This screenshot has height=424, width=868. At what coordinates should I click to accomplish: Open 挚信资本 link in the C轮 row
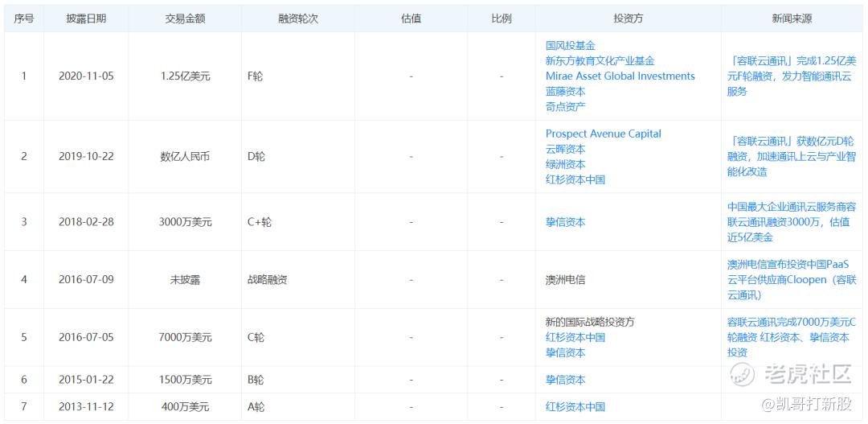[565, 352]
